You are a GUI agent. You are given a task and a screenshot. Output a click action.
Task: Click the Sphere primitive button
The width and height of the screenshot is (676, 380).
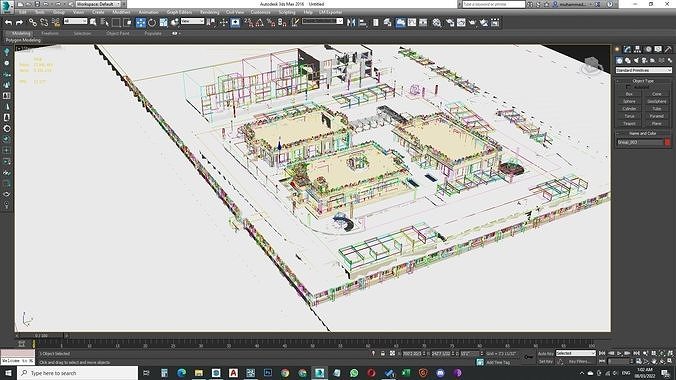coord(629,101)
